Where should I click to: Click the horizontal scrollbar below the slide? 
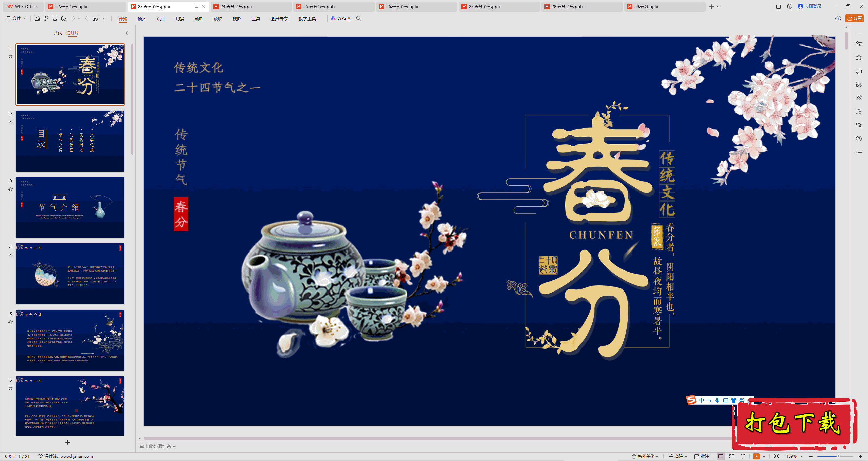point(437,438)
